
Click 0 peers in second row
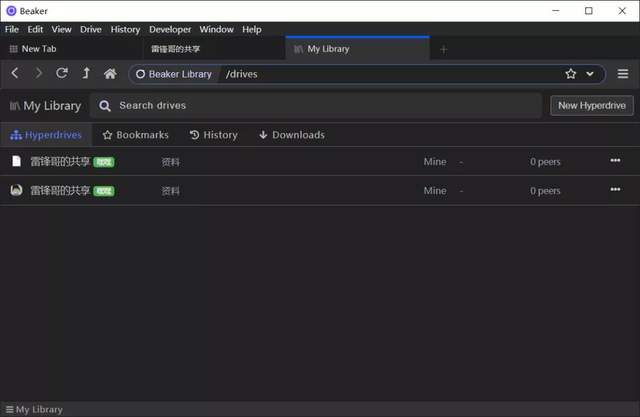(x=545, y=191)
